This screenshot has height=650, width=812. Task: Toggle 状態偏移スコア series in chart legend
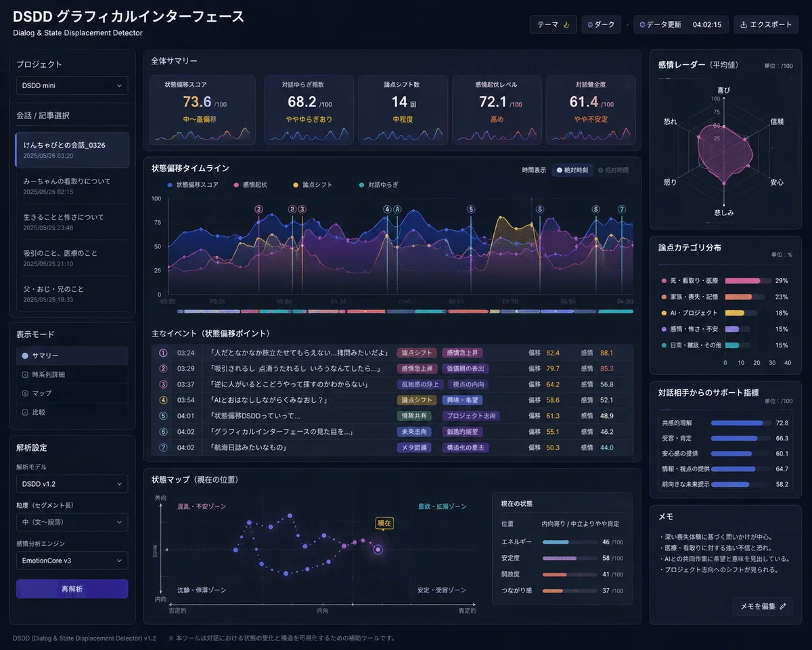193,185
